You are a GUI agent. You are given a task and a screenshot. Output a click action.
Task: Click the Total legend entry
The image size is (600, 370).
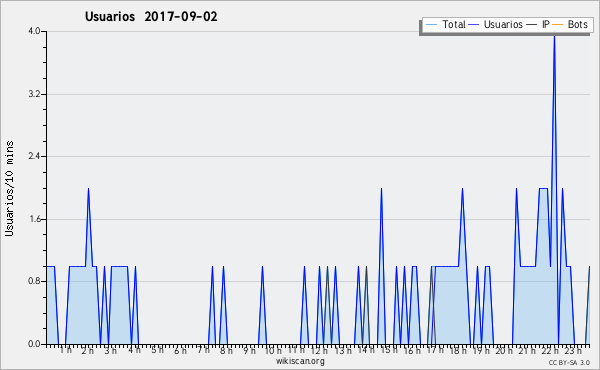pos(445,24)
